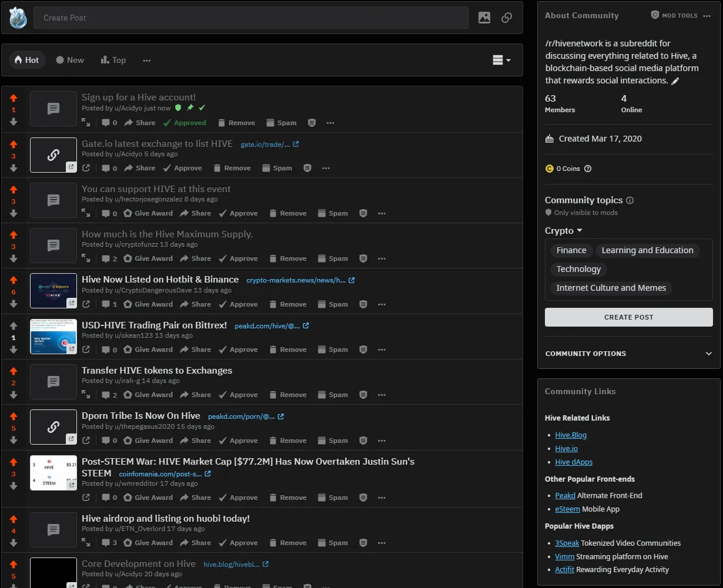The image size is (723, 588).
Task: Click the Create Post input field
Action: [251, 18]
